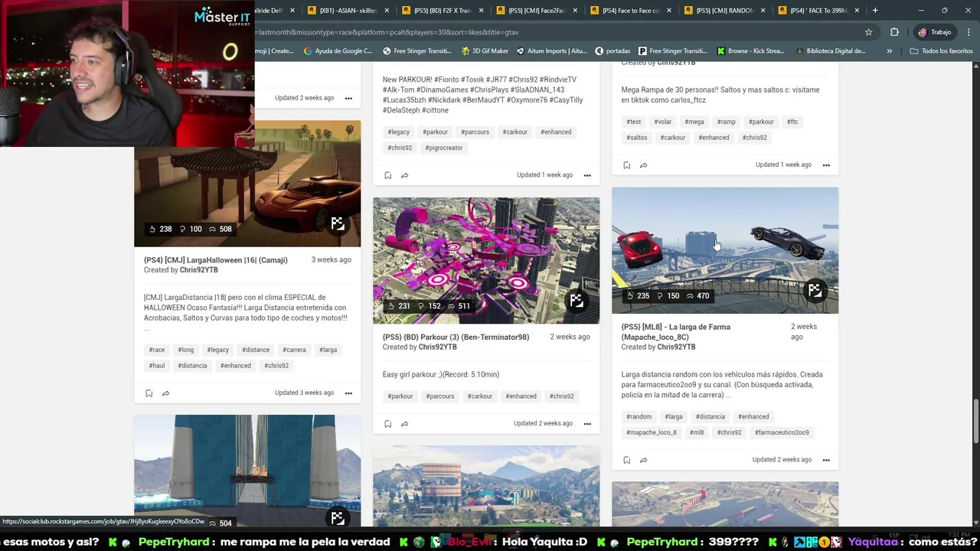Open more options on LargaHalloween card
Viewport: 980px width, 551px height.
click(x=348, y=393)
